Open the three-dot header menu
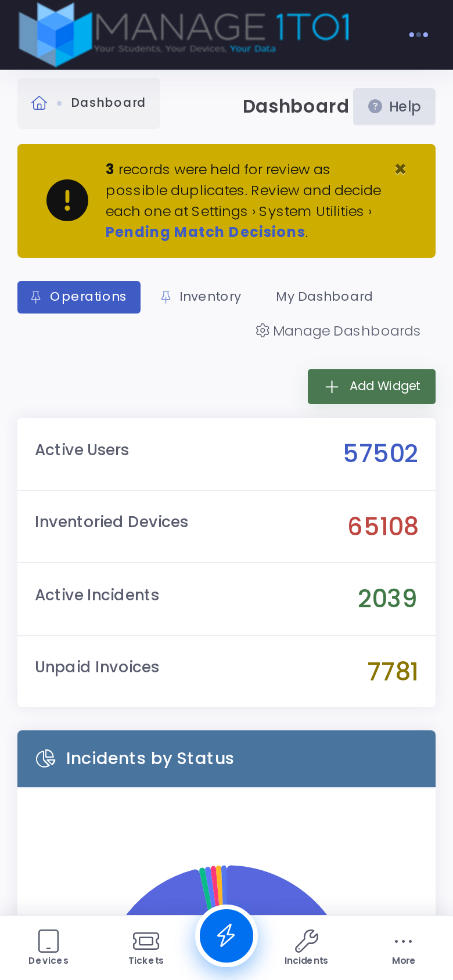 point(418,35)
